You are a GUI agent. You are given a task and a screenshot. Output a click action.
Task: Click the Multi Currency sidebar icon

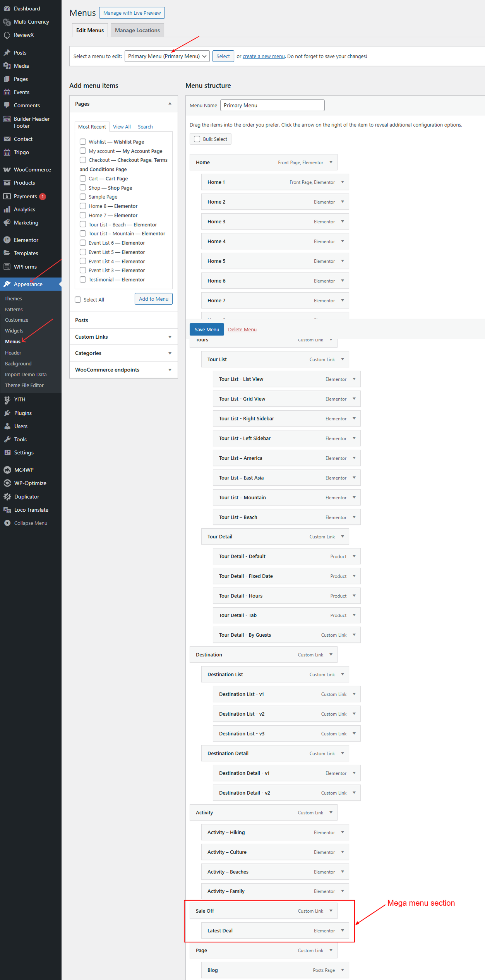pyautogui.click(x=7, y=22)
